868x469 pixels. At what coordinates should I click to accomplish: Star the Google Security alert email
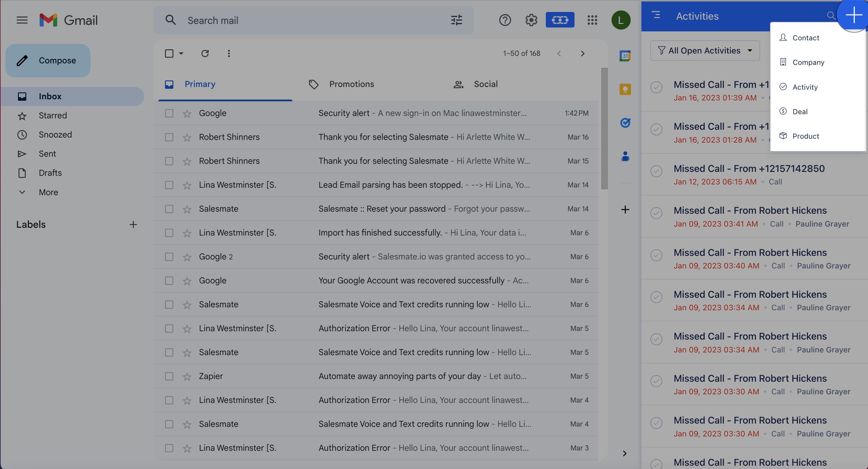(187, 113)
